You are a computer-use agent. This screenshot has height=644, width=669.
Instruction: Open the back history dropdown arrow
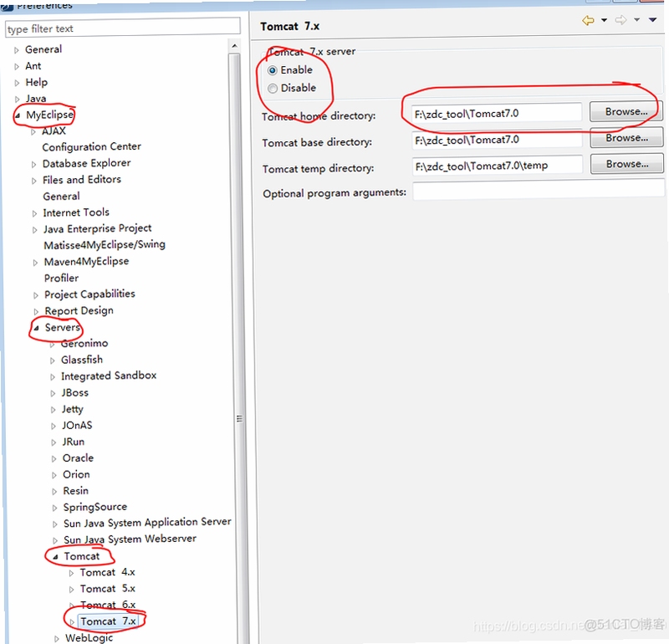click(x=604, y=20)
